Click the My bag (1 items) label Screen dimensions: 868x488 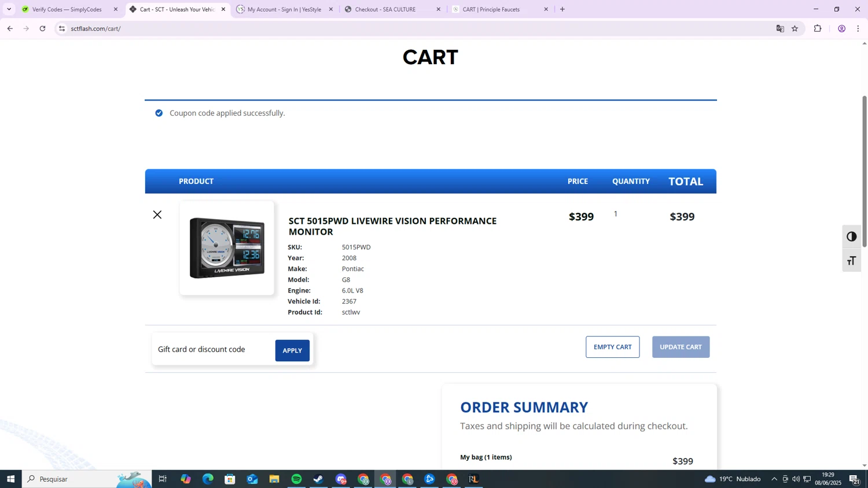tap(486, 457)
